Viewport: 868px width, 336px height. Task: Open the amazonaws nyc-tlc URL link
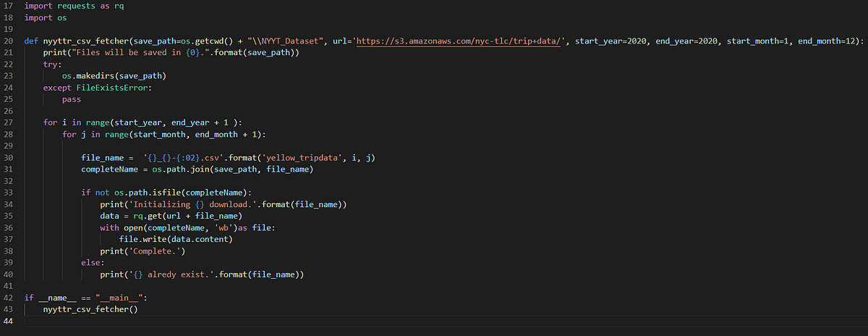point(460,41)
